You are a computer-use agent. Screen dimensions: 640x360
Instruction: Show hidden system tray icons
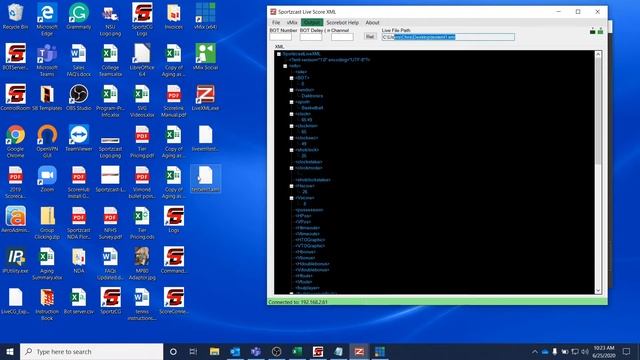(535, 351)
